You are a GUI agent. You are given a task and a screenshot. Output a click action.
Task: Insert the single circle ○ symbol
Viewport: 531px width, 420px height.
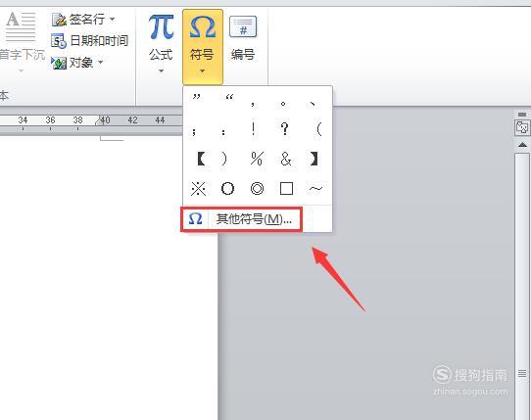click(227, 189)
